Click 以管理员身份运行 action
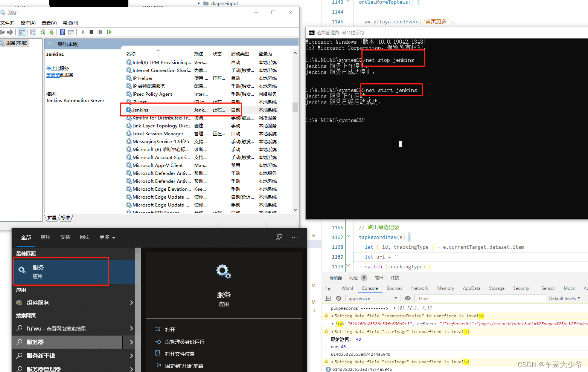The height and width of the screenshot is (372, 588). pyautogui.click(x=184, y=342)
